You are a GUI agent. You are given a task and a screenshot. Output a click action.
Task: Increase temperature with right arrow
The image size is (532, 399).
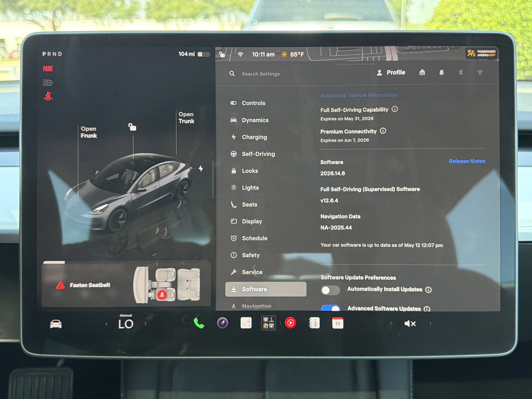(x=146, y=324)
